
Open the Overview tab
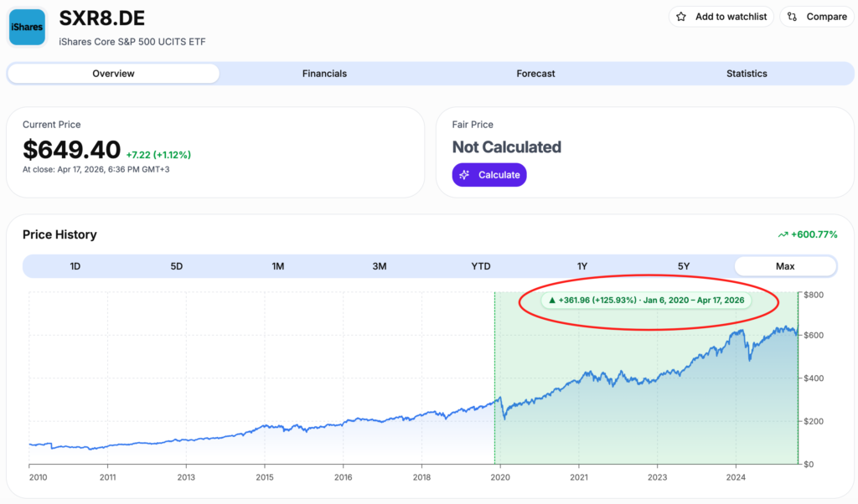coord(113,74)
